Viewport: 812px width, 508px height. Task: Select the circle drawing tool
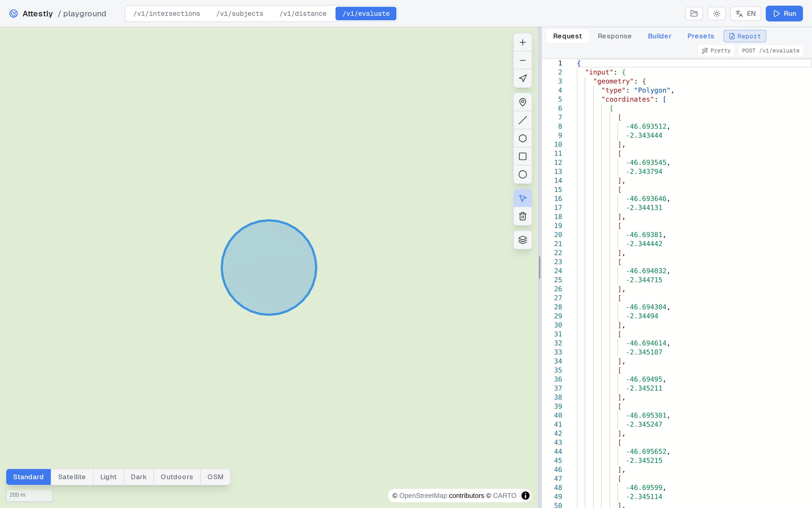tap(522, 174)
